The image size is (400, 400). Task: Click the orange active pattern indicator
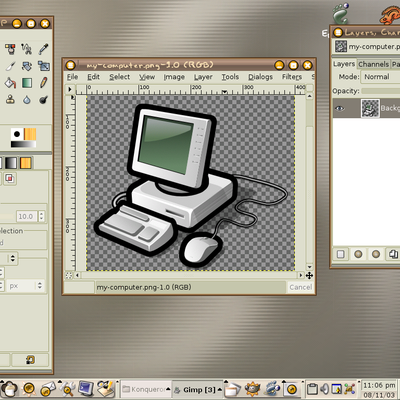pyautogui.click(x=30, y=134)
